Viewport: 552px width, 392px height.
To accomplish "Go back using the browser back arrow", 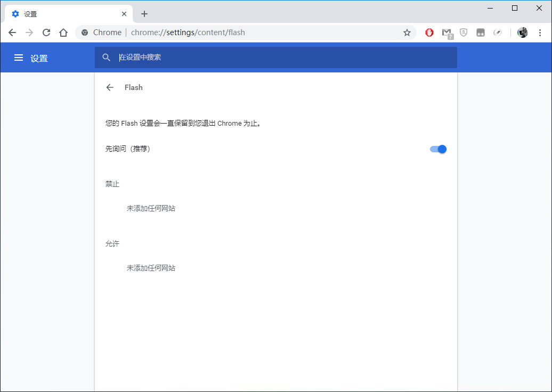I will pos(12,32).
